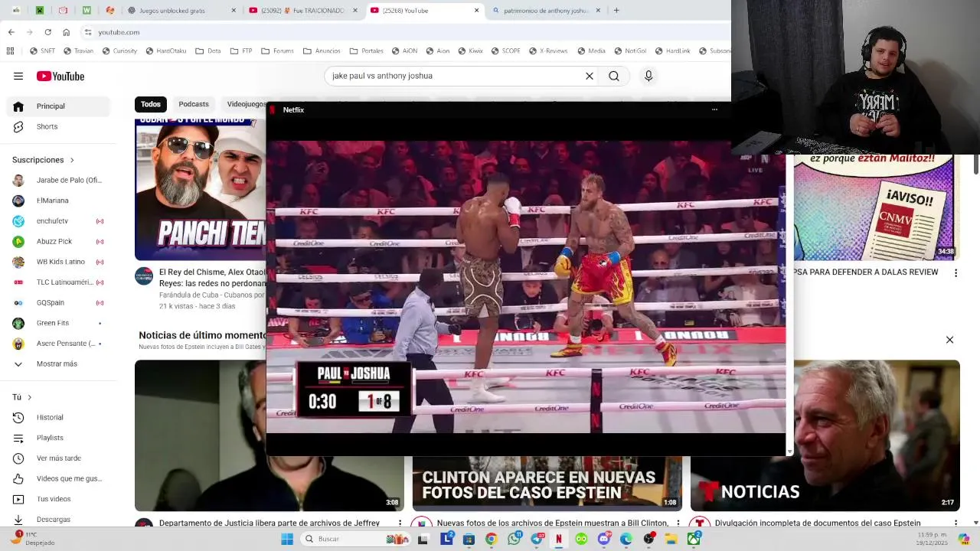Open the Panchi video thumbnail
The image size is (980, 551).
pos(201,190)
